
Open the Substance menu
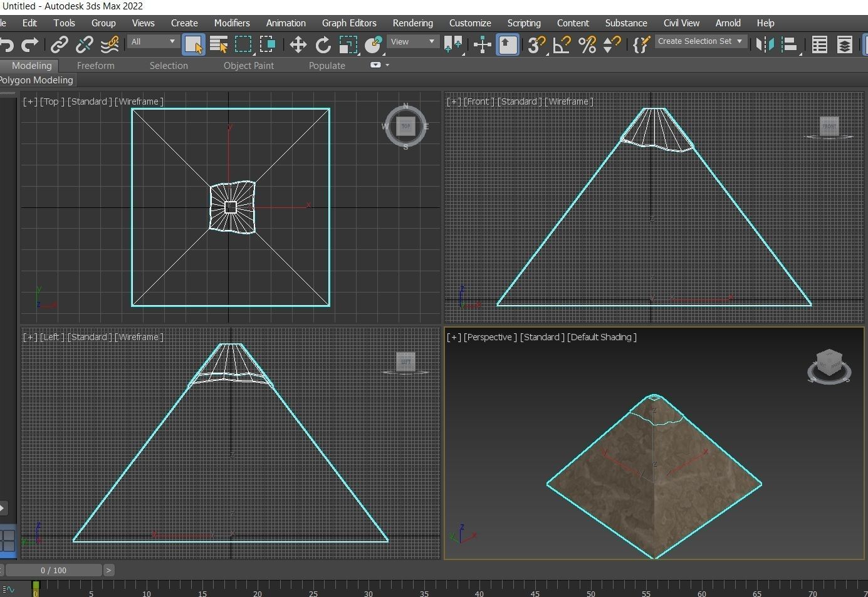pyautogui.click(x=626, y=23)
